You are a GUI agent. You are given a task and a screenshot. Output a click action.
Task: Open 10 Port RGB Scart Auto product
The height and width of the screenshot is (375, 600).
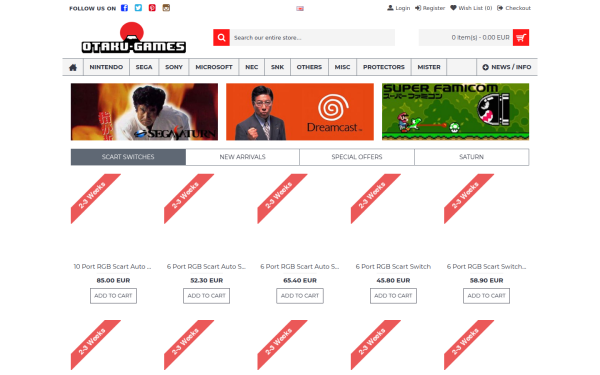(x=113, y=267)
